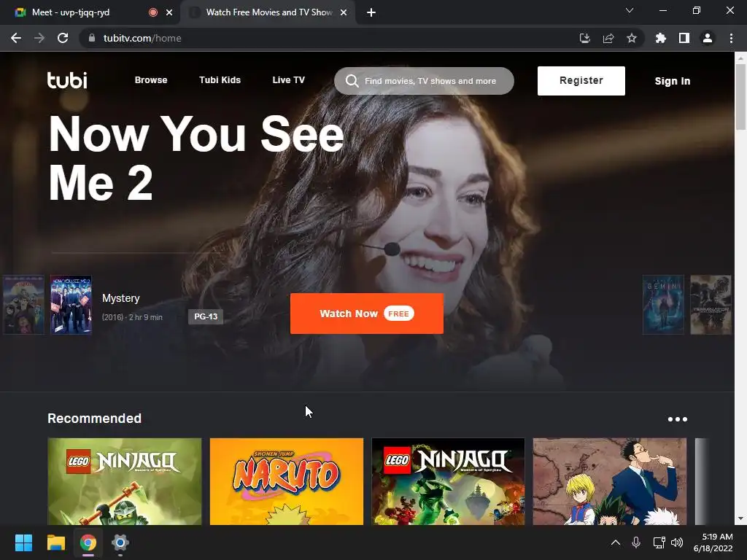Open the Naruto show card
The image size is (747, 560).
tap(286, 481)
